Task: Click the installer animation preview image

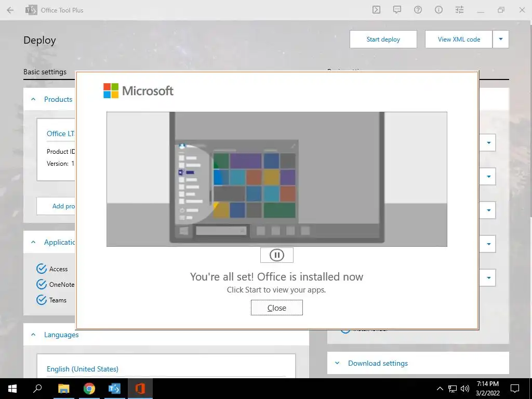Action: point(276,179)
